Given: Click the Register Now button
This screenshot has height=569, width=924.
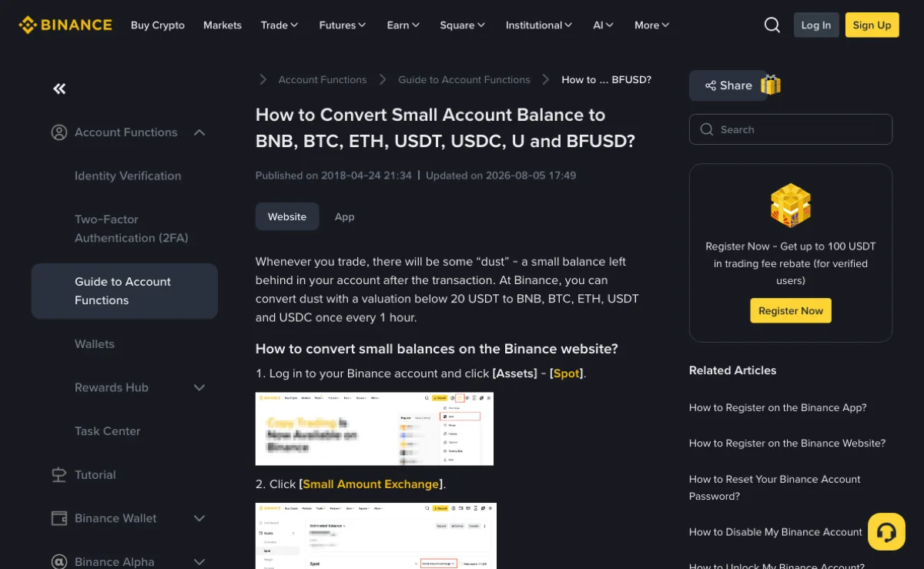Looking at the screenshot, I should click(x=791, y=310).
